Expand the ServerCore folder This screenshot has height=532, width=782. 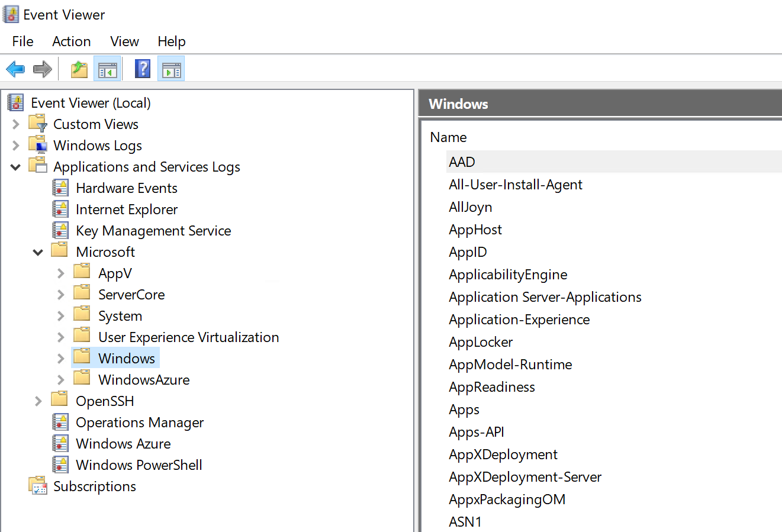(x=60, y=295)
